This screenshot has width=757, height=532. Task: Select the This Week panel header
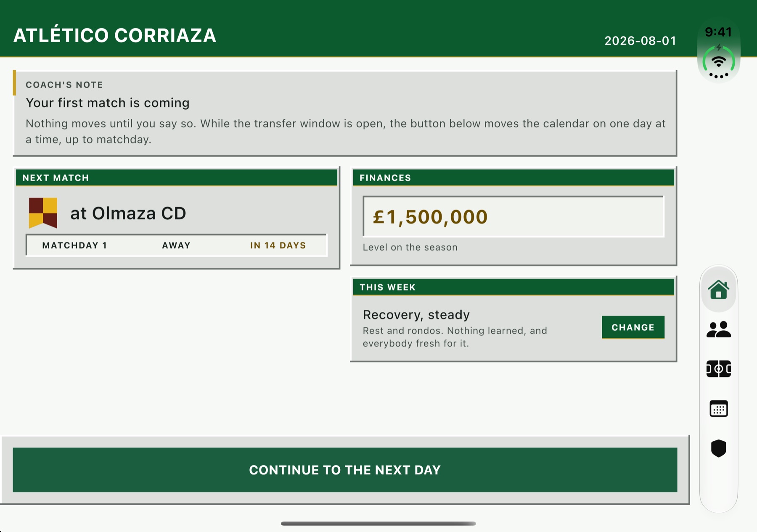click(x=513, y=287)
